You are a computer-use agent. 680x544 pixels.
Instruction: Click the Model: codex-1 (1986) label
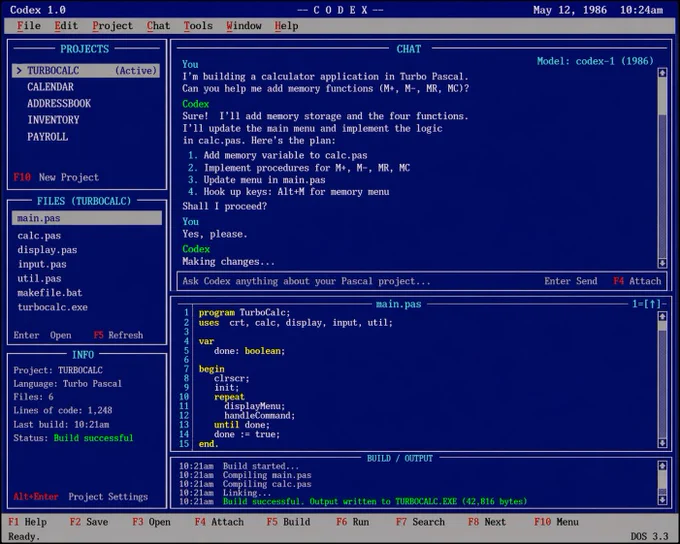595,61
